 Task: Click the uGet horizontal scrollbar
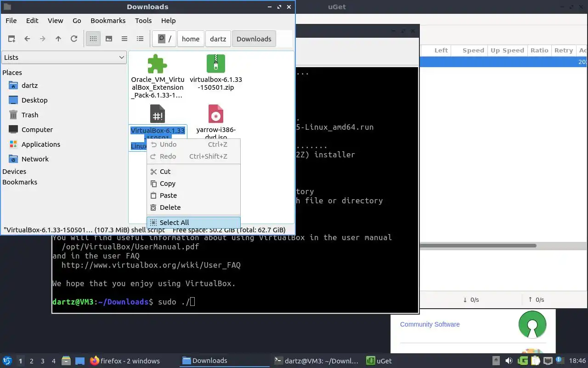point(478,246)
